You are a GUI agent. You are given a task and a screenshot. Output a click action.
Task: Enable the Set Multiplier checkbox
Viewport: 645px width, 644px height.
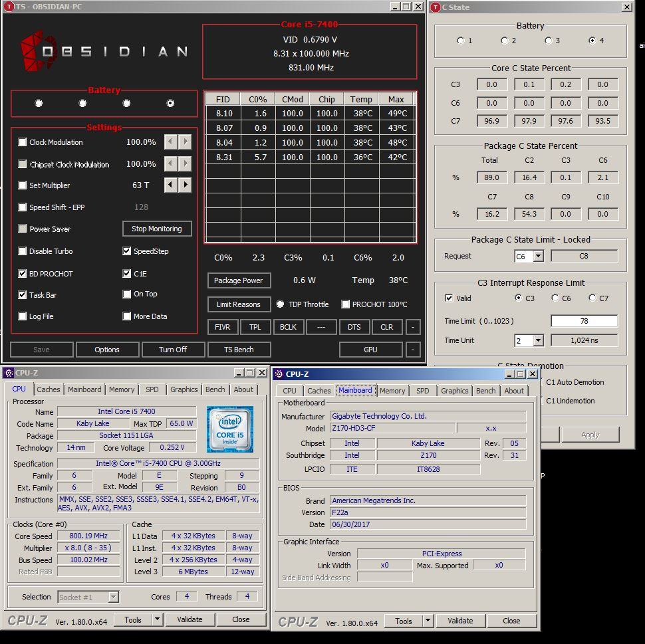pos(23,185)
